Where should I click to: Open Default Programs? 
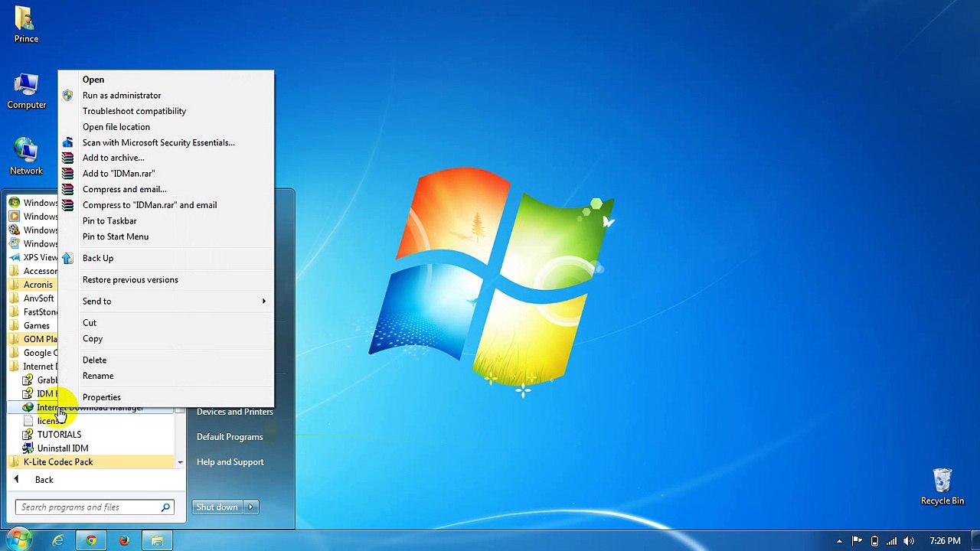tap(230, 437)
